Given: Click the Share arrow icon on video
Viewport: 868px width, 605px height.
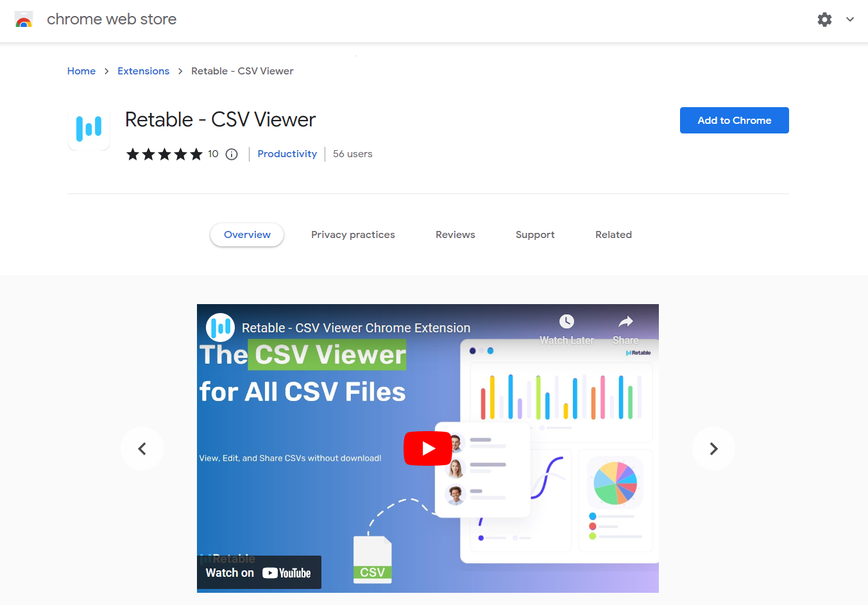Looking at the screenshot, I should point(625,321).
